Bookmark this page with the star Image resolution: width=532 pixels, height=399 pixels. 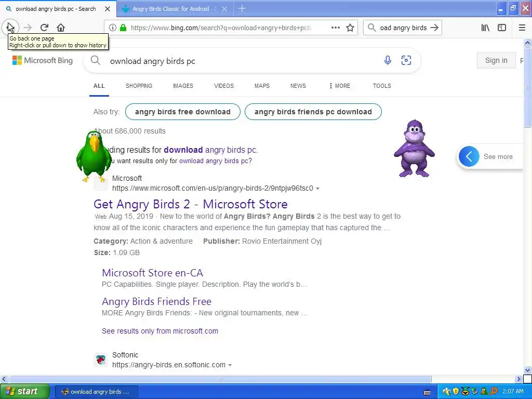click(350, 28)
